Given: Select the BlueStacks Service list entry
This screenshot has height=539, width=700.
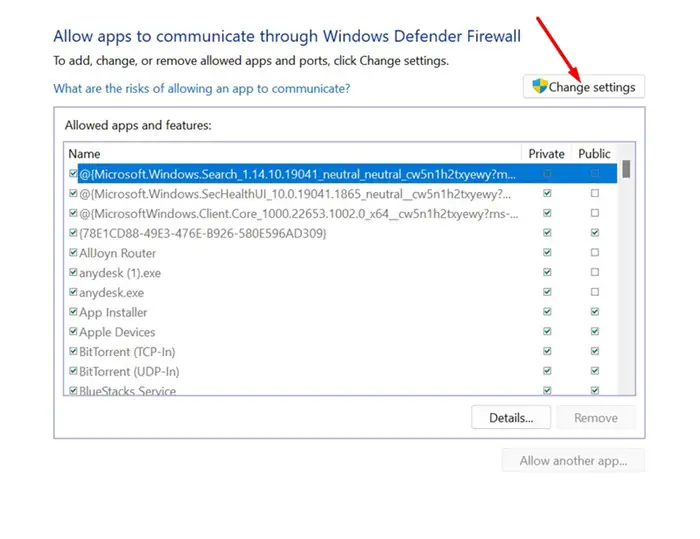Looking at the screenshot, I should (127, 391).
